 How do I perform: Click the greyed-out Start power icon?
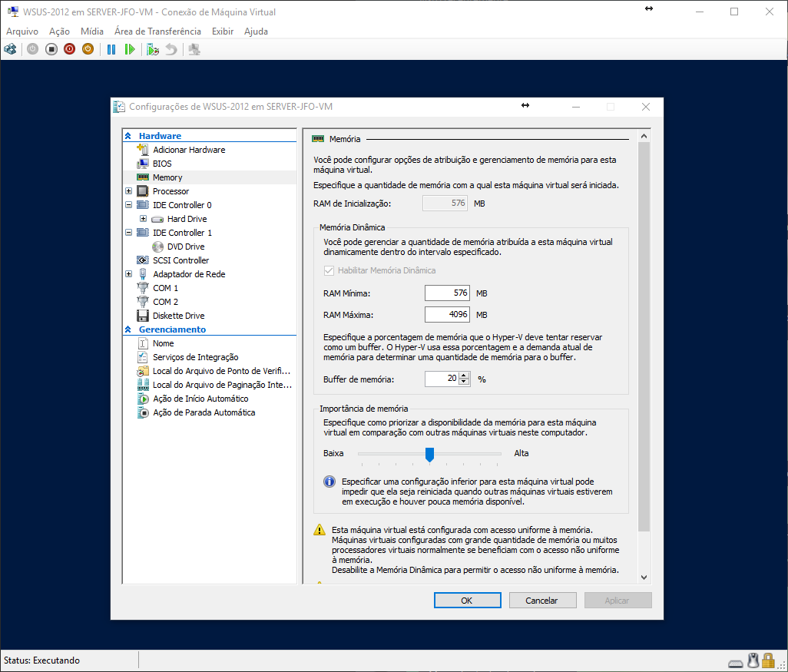pyautogui.click(x=33, y=49)
